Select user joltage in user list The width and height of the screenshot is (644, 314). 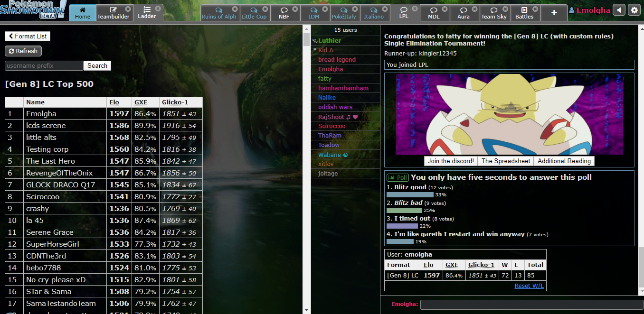(346, 173)
